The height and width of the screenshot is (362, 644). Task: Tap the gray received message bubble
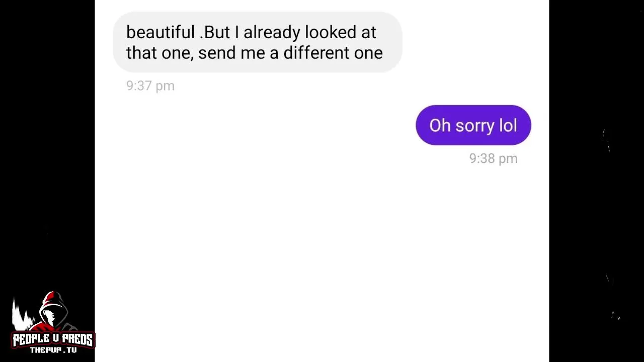point(257,42)
